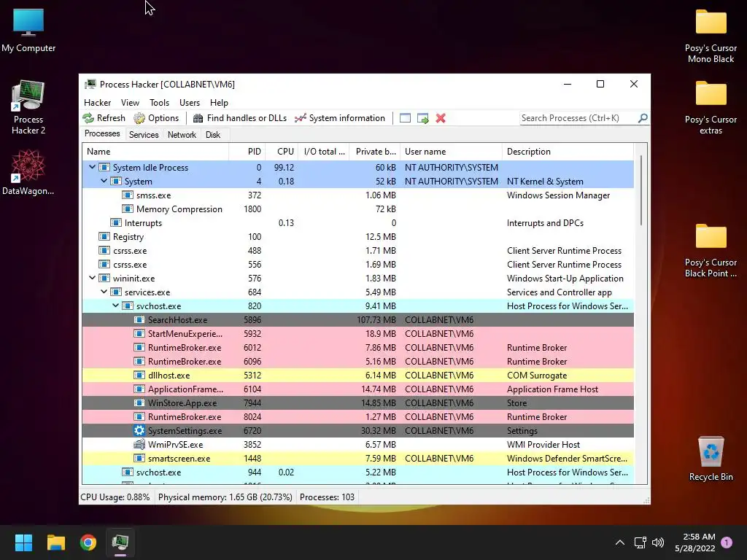
Task: Collapse the System process node
Action: pos(104,181)
